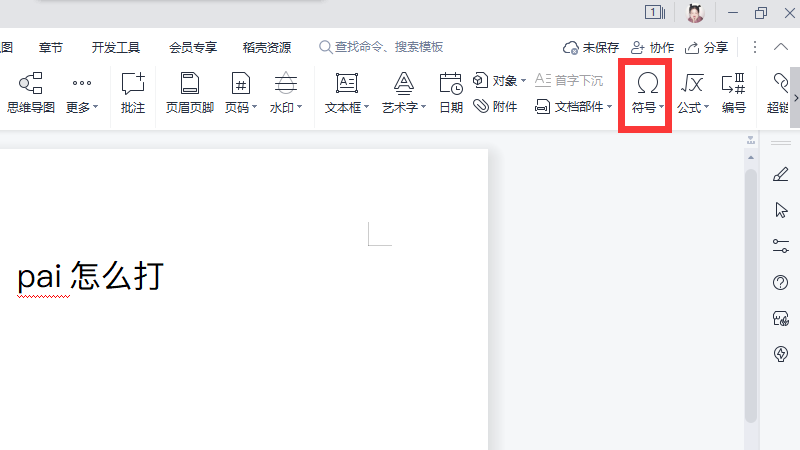Click the 分享 share button
This screenshot has height=450, width=800.
coord(706,47)
